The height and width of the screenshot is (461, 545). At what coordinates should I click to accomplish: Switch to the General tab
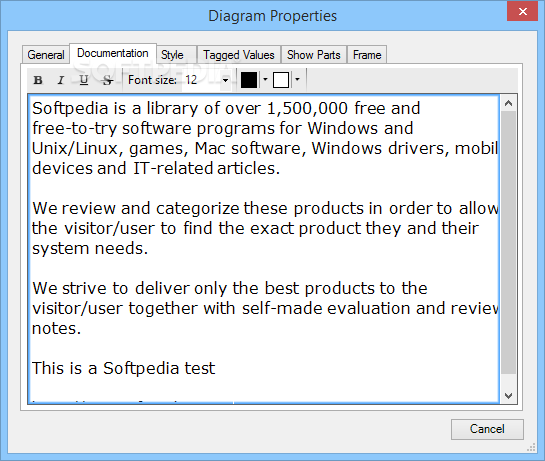tap(46, 55)
